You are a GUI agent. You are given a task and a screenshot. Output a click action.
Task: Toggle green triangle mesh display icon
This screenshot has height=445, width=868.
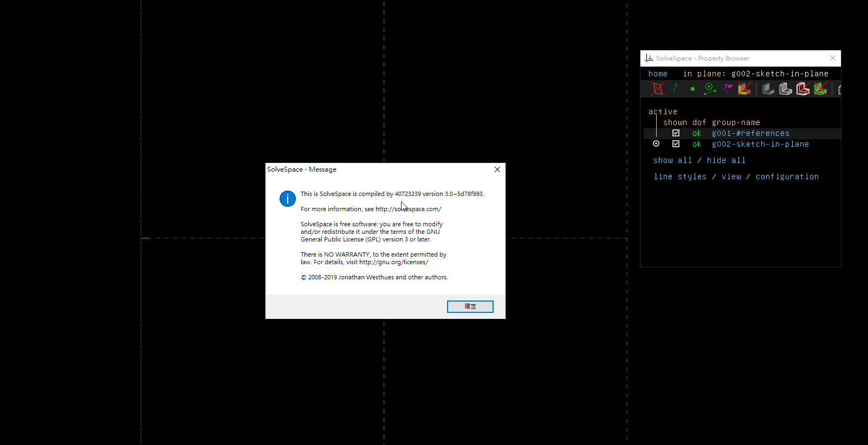coord(820,89)
